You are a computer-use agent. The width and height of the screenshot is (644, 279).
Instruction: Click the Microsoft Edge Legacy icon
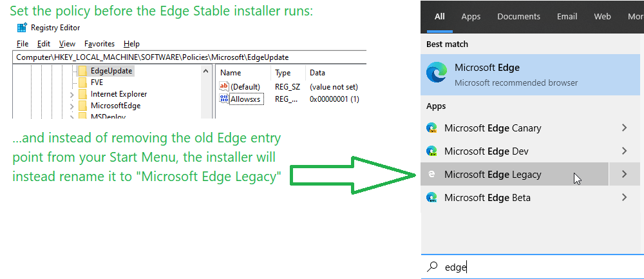pyautogui.click(x=431, y=175)
